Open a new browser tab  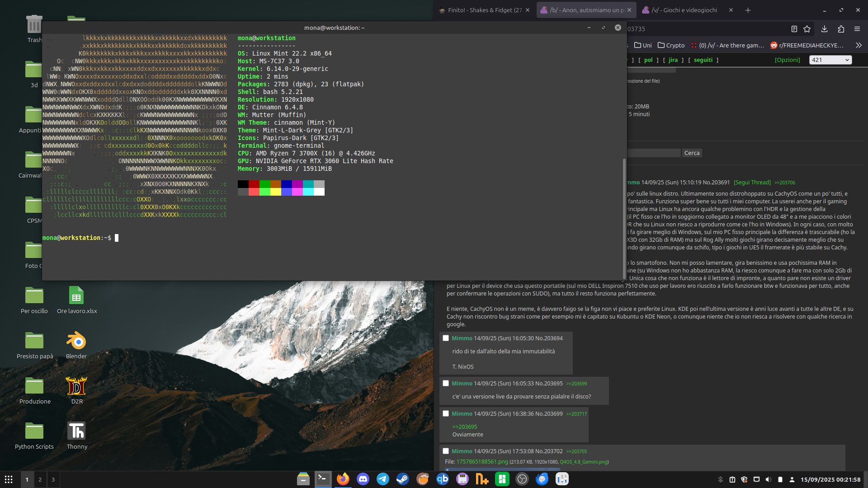[x=748, y=10]
